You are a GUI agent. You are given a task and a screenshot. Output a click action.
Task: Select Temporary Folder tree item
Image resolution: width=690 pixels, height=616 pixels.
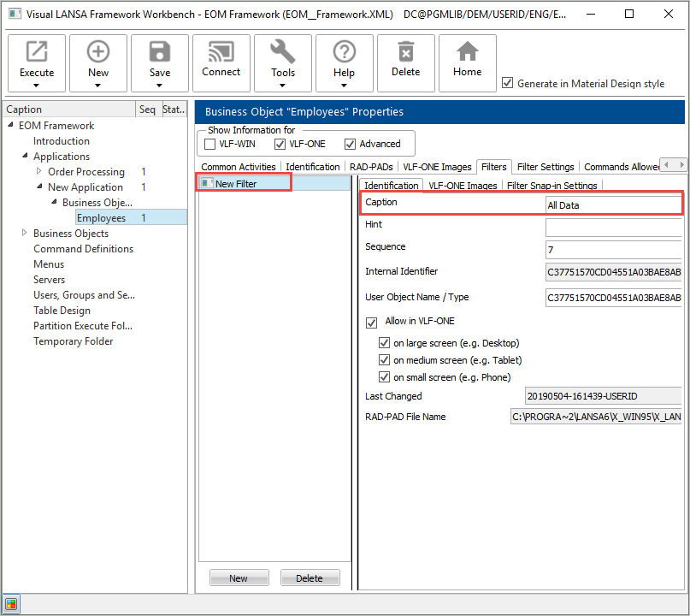[73, 341]
